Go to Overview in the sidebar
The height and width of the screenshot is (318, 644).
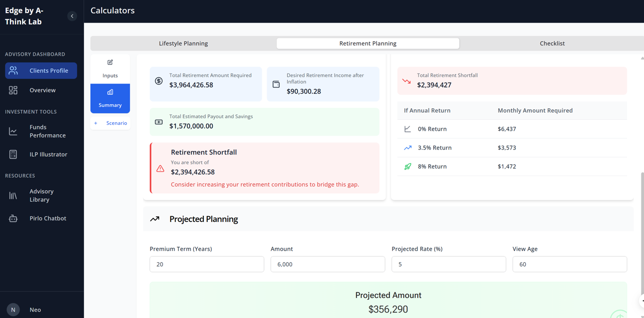(x=41, y=90)
